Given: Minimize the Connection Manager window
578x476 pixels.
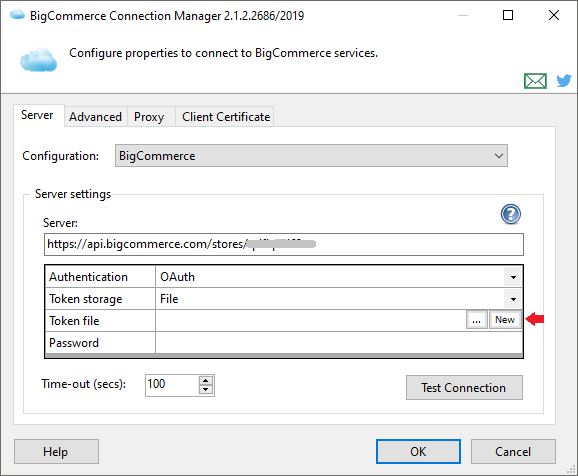Looking at the screenshot, I should tap(463, 15).
